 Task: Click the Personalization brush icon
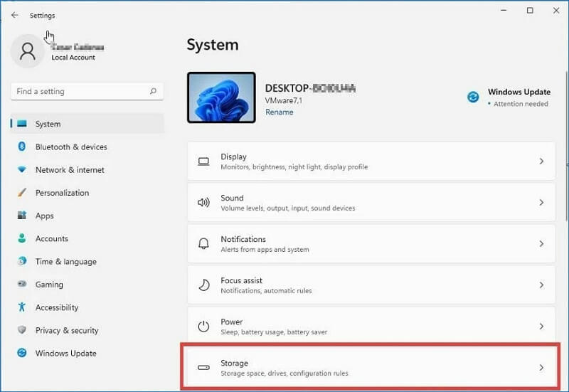pos(22,192)
